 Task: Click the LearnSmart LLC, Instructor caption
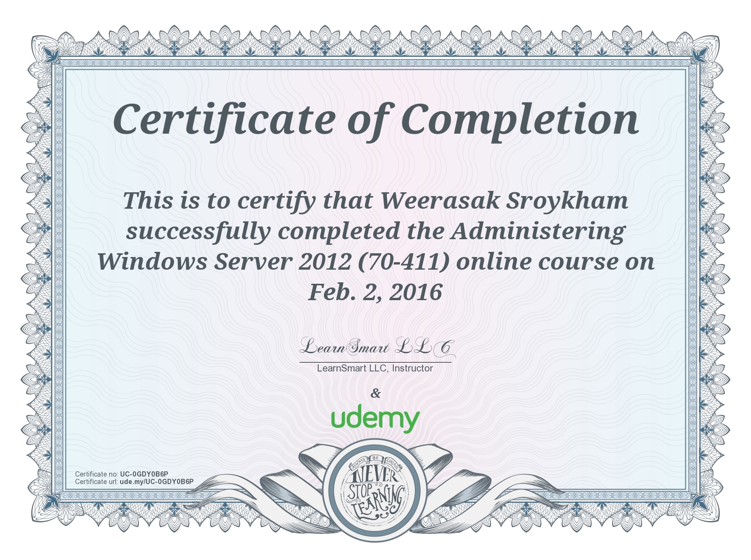[375, 368]
